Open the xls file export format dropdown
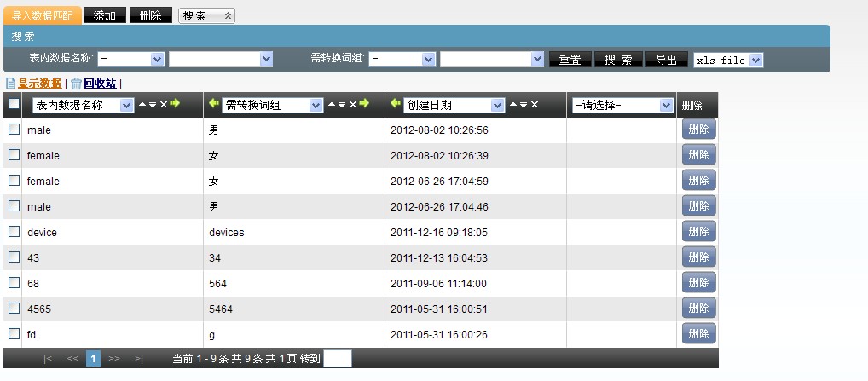Image resolution: width=868 pixels, height=381 pixels. coord(727,60)
